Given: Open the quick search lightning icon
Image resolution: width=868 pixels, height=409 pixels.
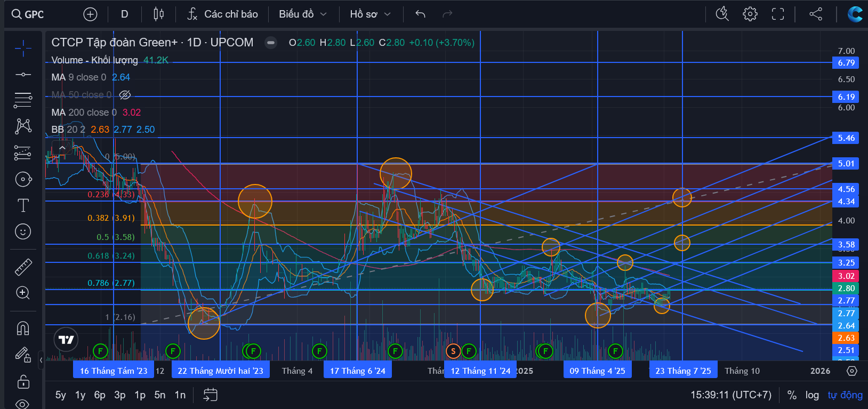Looking at the screenshot, I should tap(722, 14).
